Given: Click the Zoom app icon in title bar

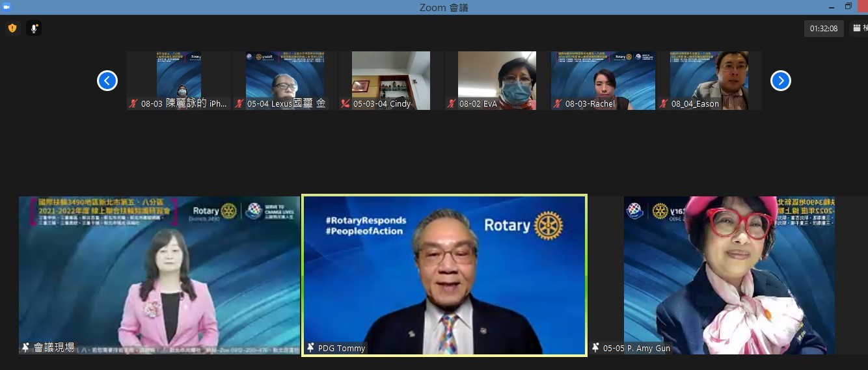Looking at the screenshot, I should (x=6, y=7).
